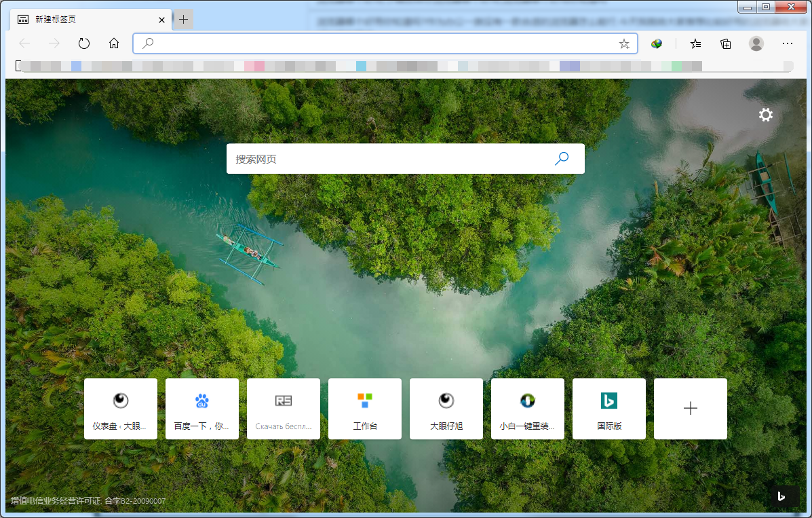
Task: Click the Bing logo in bottom corner
Action: click(x=781, y=497)
